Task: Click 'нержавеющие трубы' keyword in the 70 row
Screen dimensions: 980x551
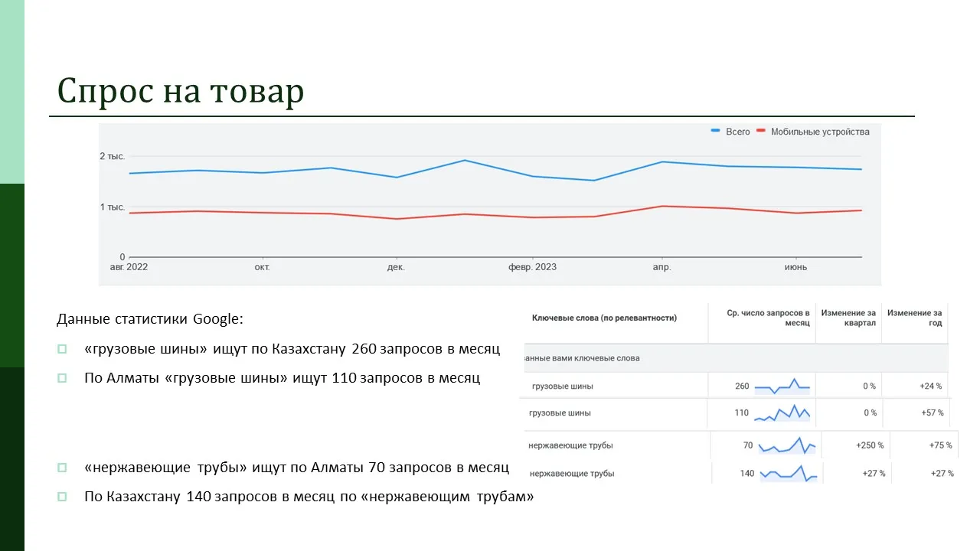Action: 570,445
